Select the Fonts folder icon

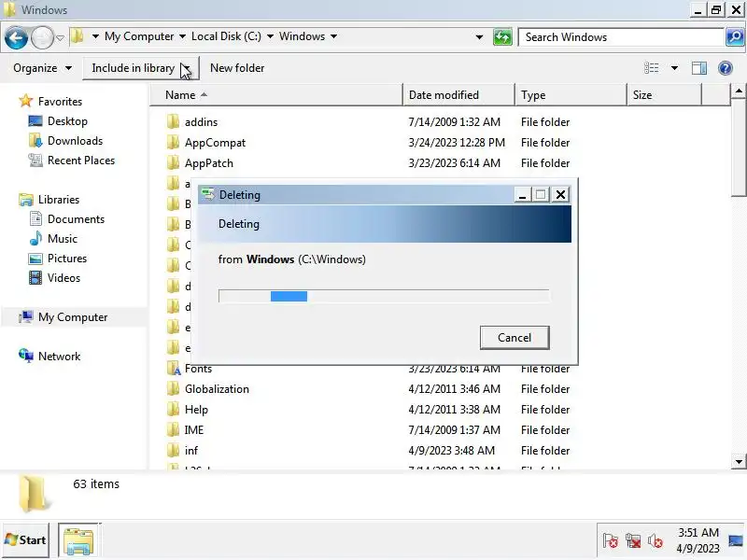click(x=174, y=369)
